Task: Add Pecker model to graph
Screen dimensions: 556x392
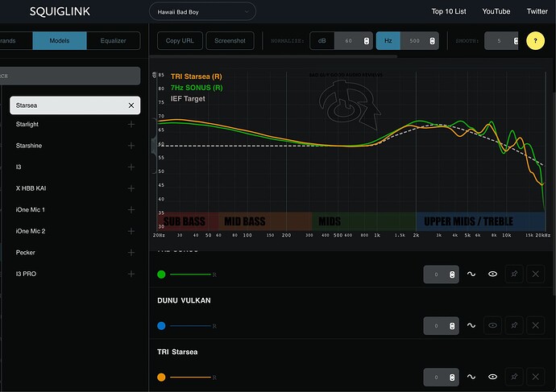Action: [x=131, y=253]
